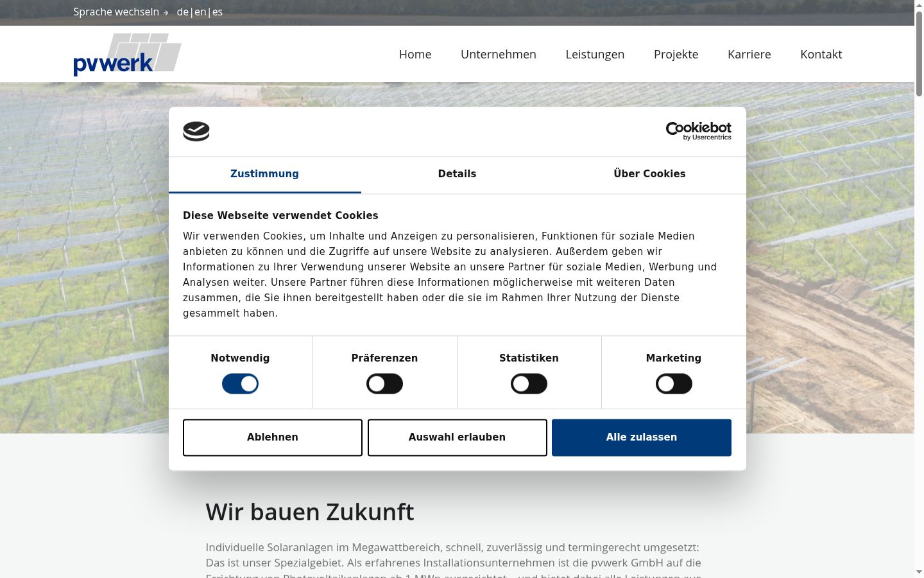Switch language to de
The width and height of the screenshot is (924, 578).
pos(183,12)
